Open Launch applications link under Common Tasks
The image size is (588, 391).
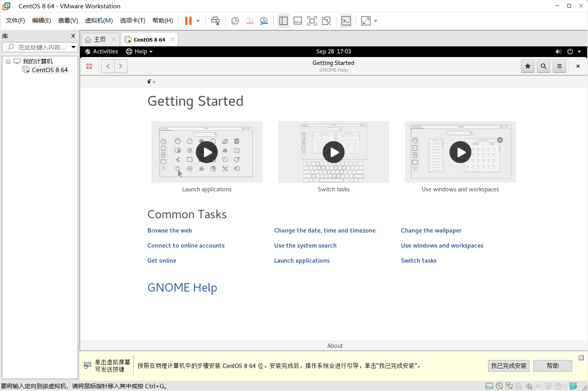(x=302, y=261)
